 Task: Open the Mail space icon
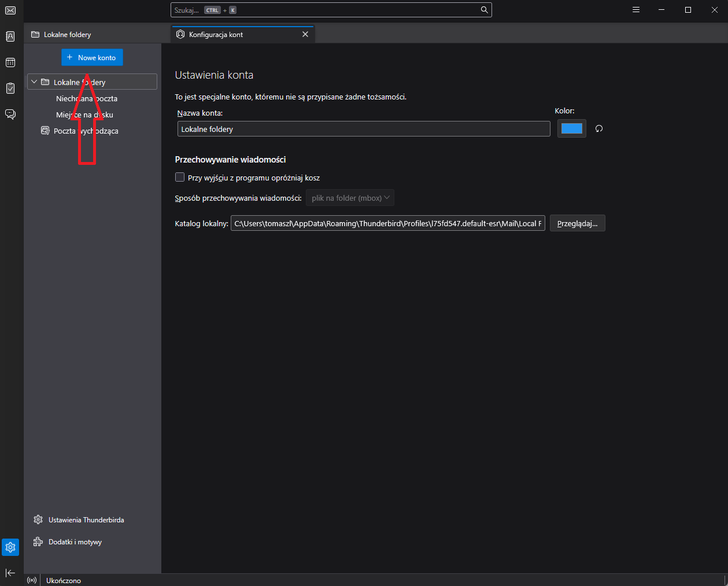tap(10, 10)
